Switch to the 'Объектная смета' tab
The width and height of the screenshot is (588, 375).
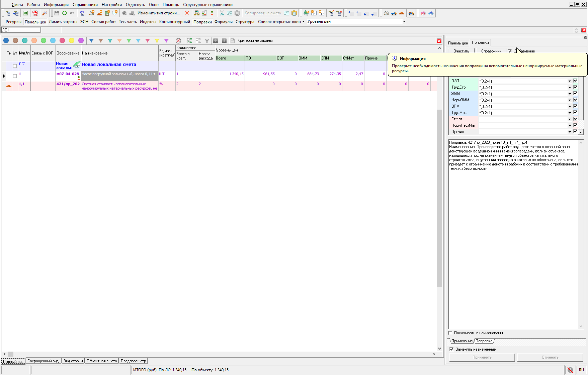click(102, 361)
